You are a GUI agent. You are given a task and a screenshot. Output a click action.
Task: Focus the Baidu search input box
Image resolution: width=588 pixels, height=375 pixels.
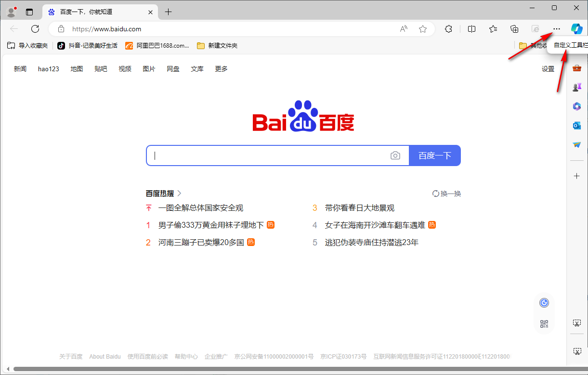pos(278,155)
